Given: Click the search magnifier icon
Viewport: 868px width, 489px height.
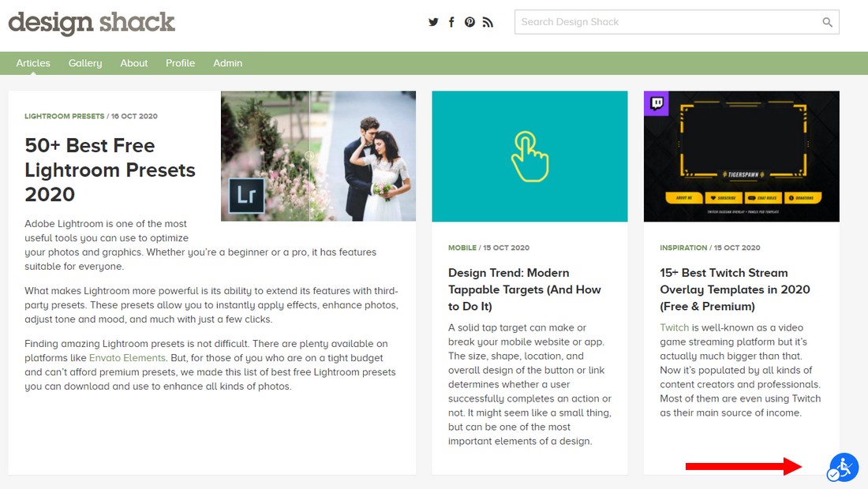Looking at the screenshot, I should [x=827, y=22].
